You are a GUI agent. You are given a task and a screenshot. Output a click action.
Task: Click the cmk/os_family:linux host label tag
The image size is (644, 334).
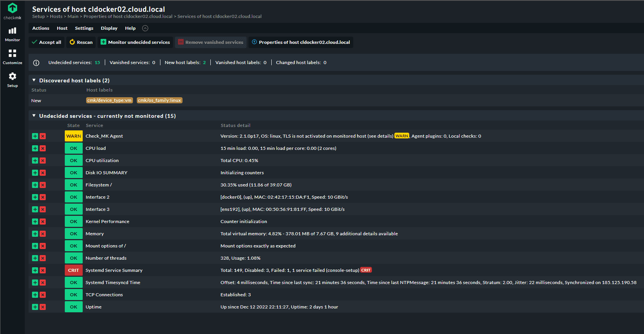[x=160, y=100]
